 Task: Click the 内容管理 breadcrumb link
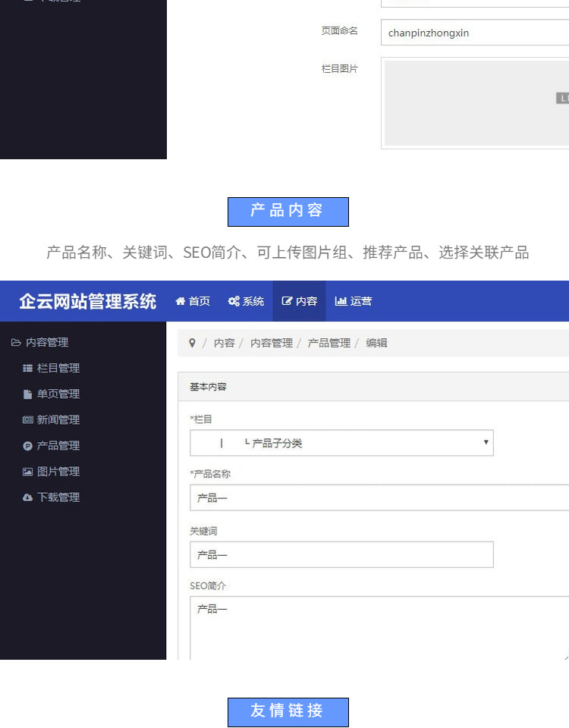(271, 343)
